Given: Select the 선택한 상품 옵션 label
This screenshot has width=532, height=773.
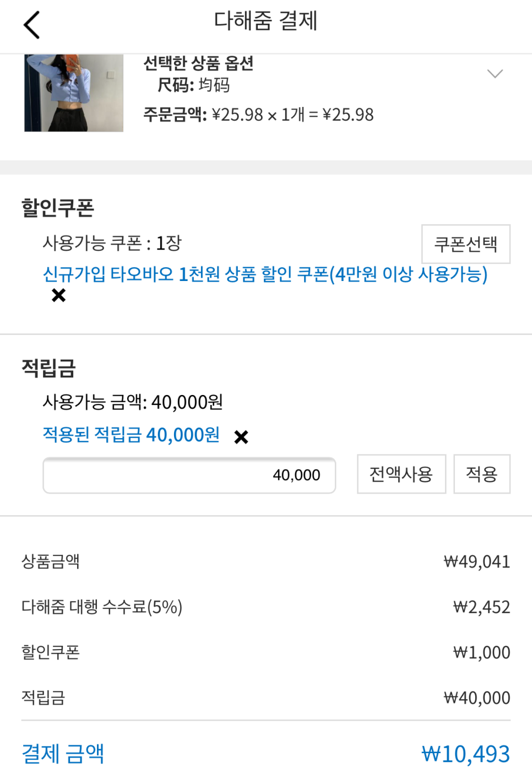Looking at the screenshot, I should 198,63.
